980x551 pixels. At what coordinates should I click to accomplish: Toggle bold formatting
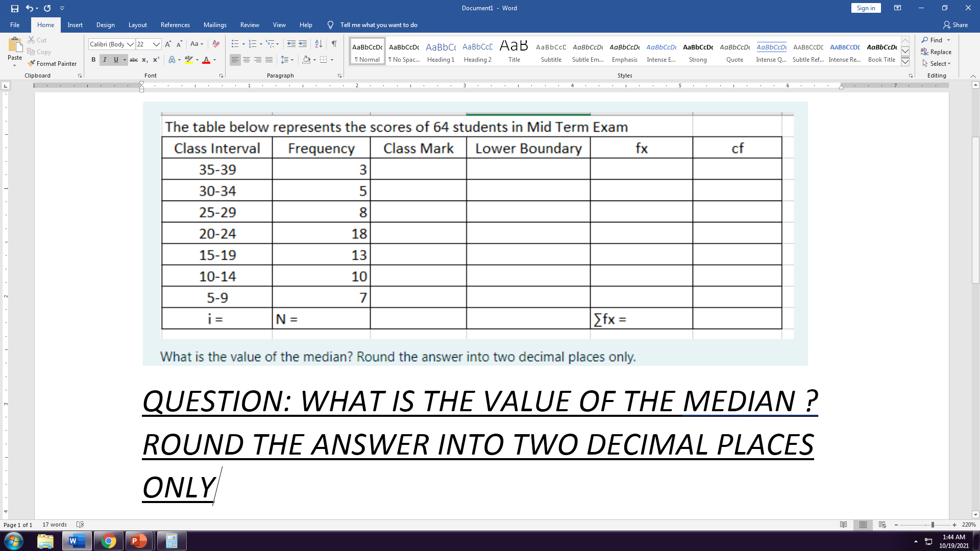click(93, 60)
